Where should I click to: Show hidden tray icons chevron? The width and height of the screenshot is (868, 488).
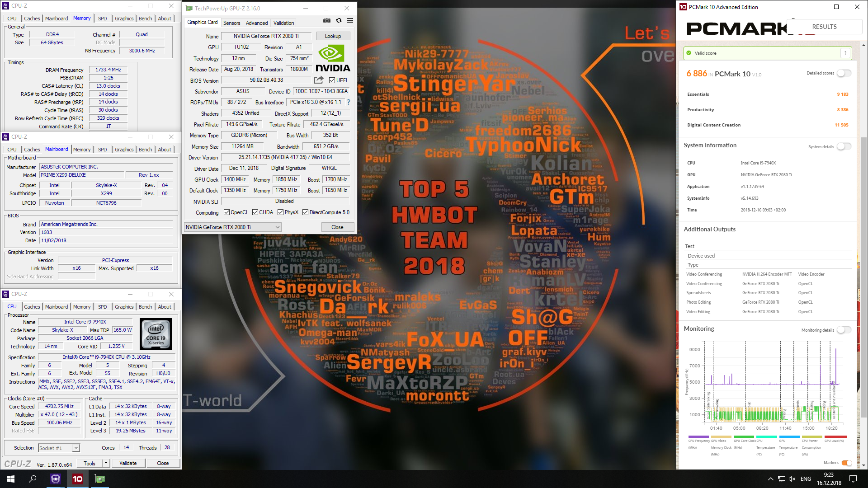770,479
